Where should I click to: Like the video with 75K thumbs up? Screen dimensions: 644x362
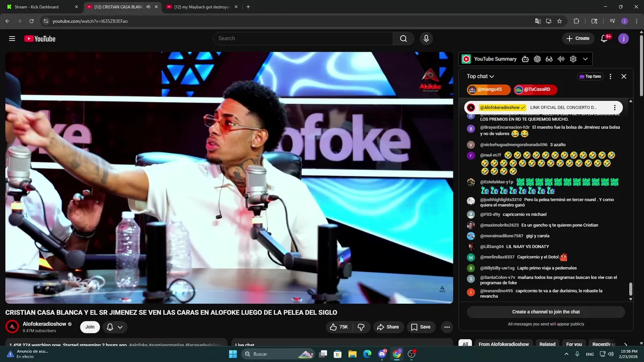(339, 327)
